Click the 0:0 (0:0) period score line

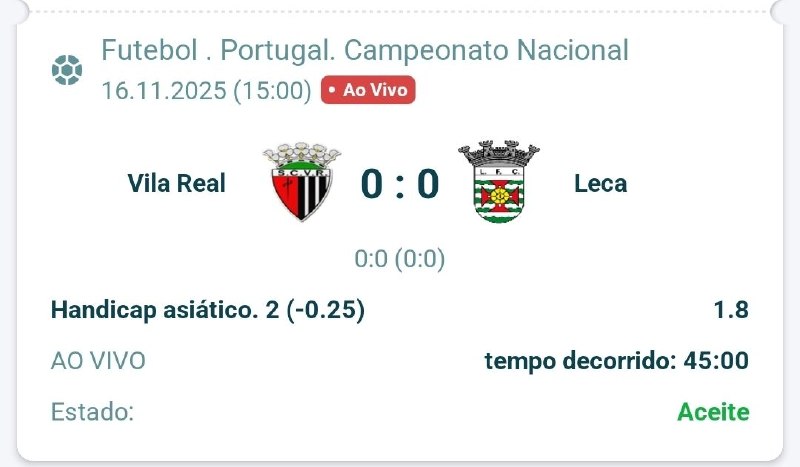pyautogui.click(x=400, y=258)
